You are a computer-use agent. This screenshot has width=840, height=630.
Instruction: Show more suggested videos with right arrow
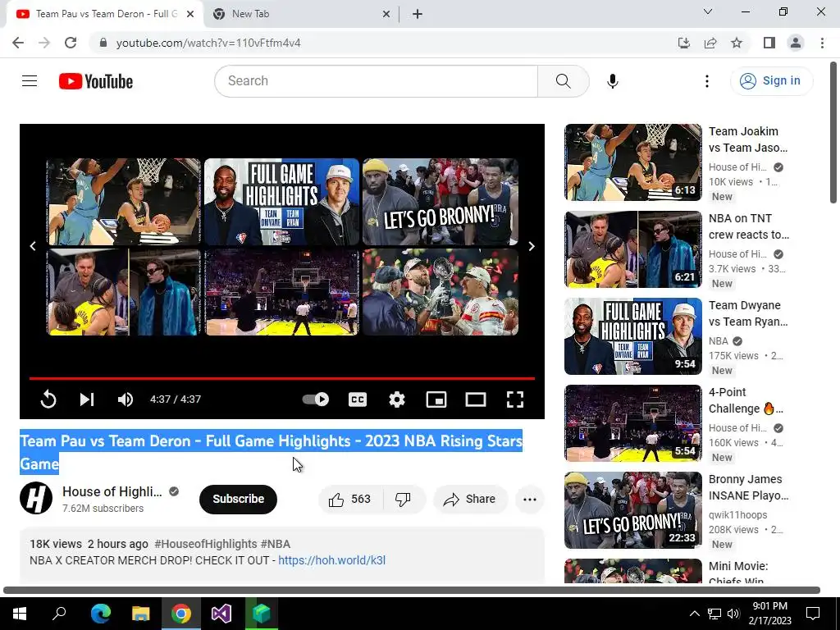pos(531,246)
